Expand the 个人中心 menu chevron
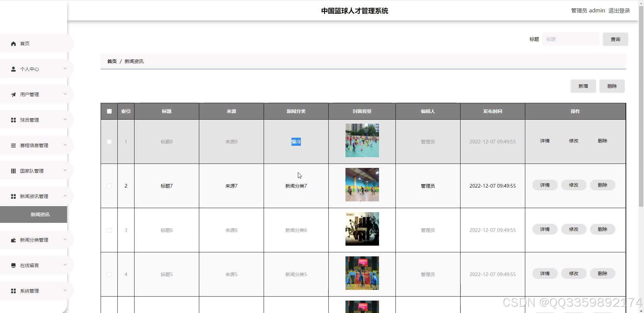Viewport: 644px width, 313px height. [65, 68]
